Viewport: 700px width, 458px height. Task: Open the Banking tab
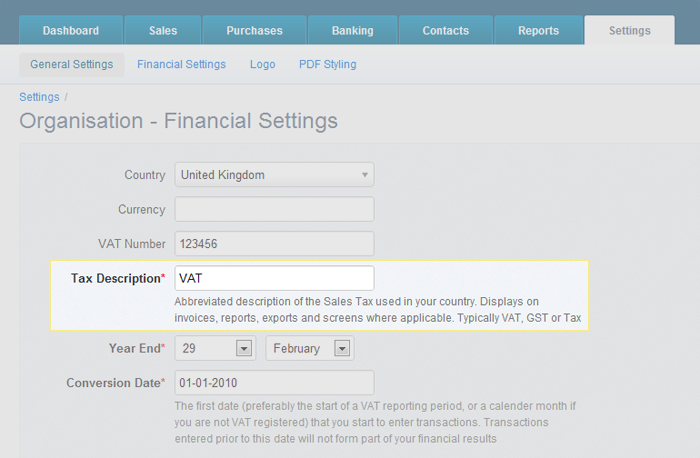353,30
